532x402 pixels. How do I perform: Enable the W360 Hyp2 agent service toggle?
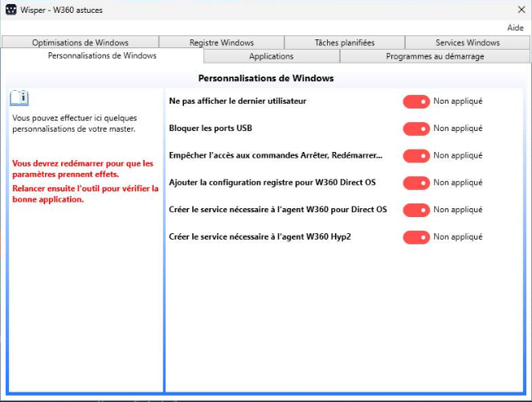(416, 237)
